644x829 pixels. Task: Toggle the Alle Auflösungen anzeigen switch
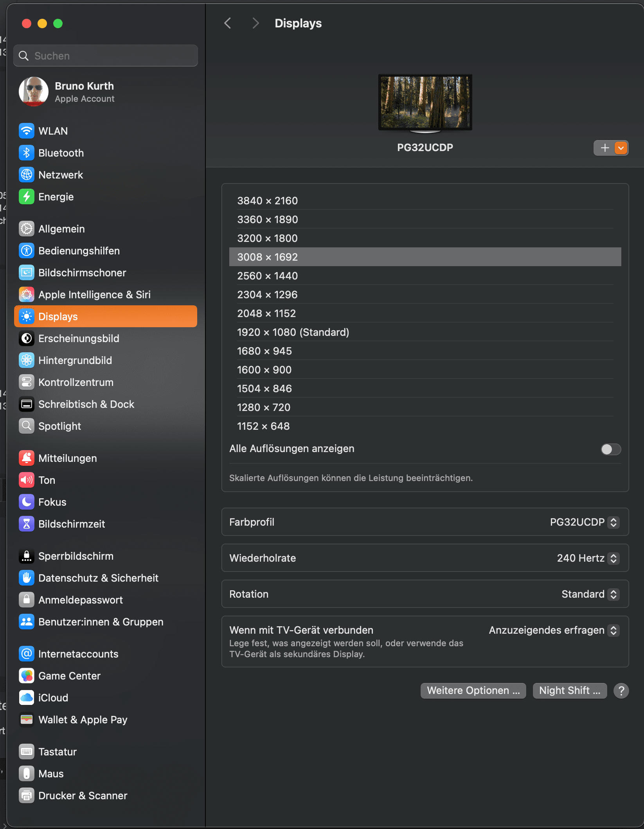[611, 449]
